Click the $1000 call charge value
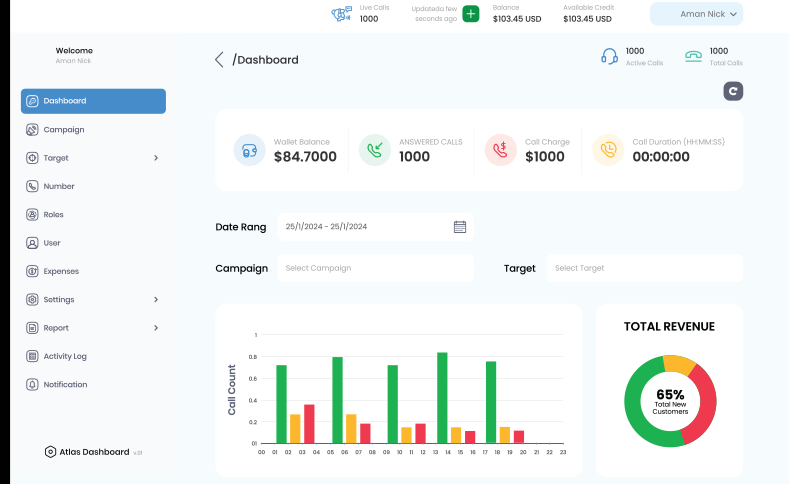Image resolution: width=789 pixels, height=484 pixels. coord(544,157)
